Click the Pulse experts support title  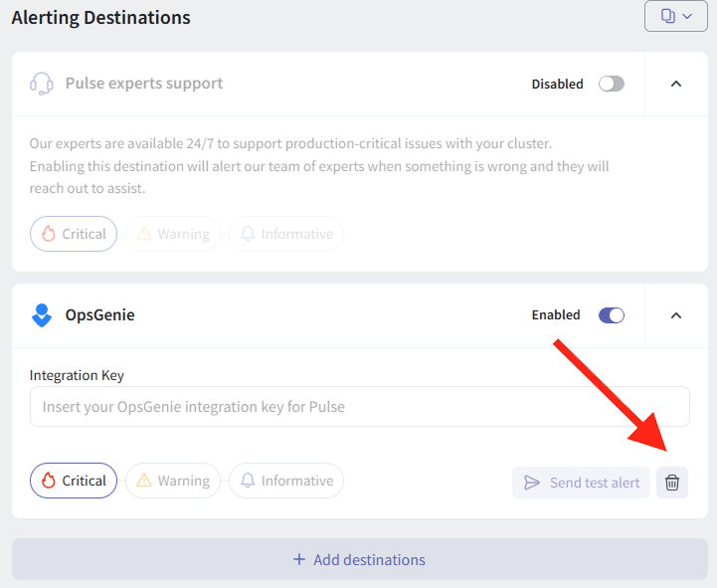[x=144, y=84]
